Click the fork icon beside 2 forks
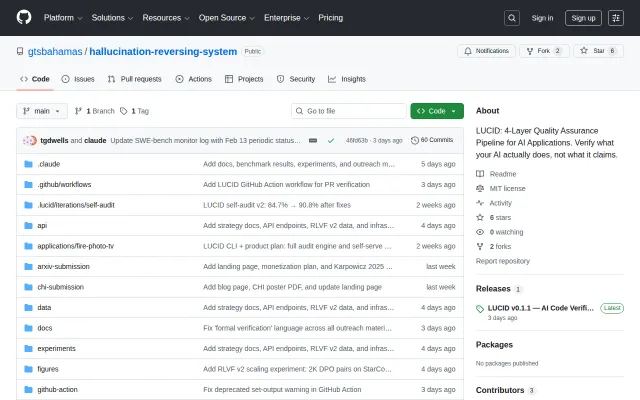The image size is (640, 400). coord(480,247)
